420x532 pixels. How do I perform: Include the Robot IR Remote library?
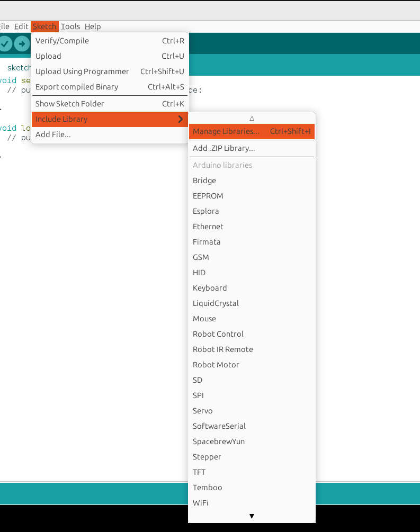(252, 349)
